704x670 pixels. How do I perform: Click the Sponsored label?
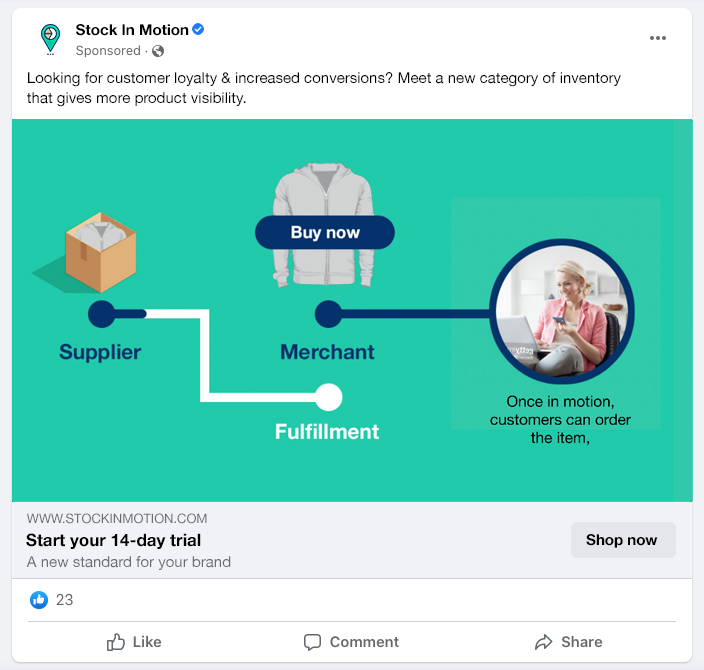pyautogui.click(x=108, y=51)
